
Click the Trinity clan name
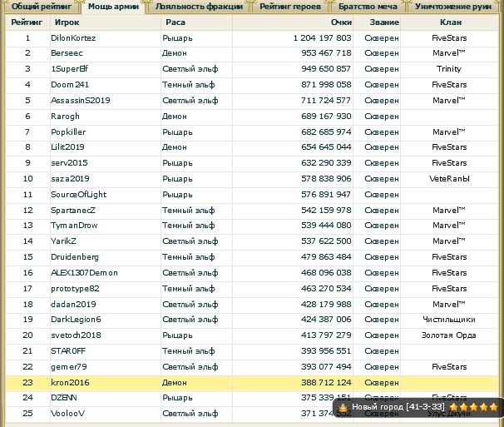click(449, 69)
